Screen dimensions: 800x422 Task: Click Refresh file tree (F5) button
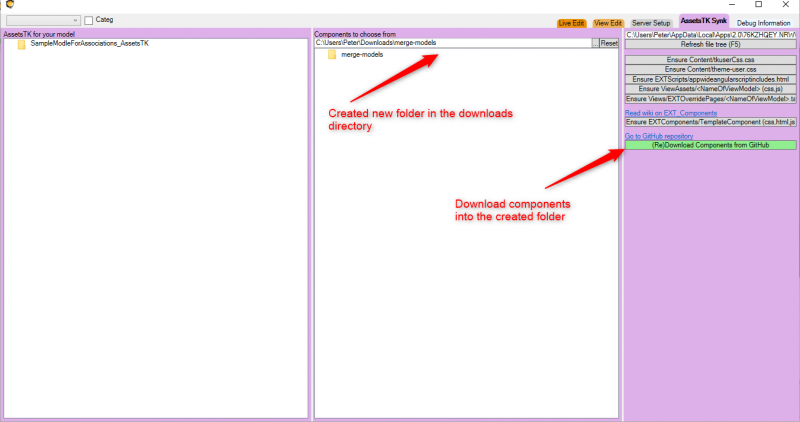710,44
